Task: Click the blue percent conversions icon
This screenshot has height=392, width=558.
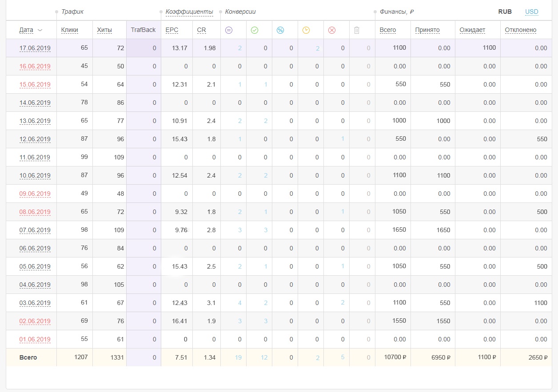Action: pyautogui.click(x=280, y=30)
